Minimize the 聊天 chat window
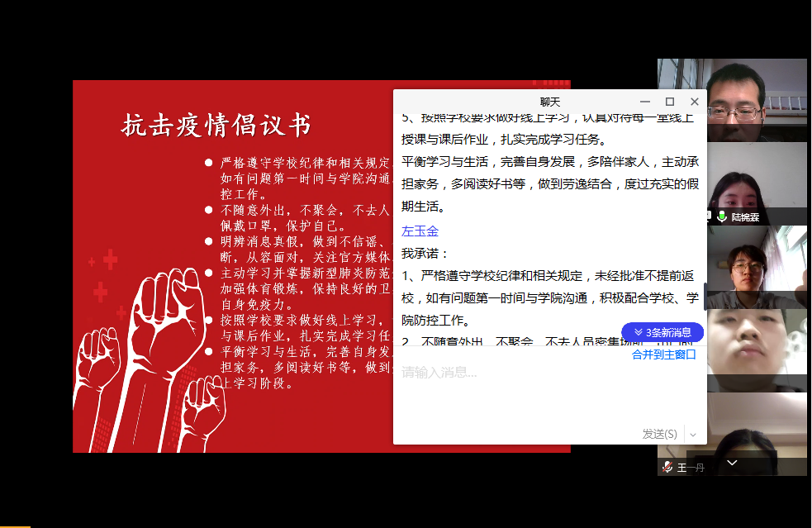Viewport: 812px width, 528px height. 645,102
